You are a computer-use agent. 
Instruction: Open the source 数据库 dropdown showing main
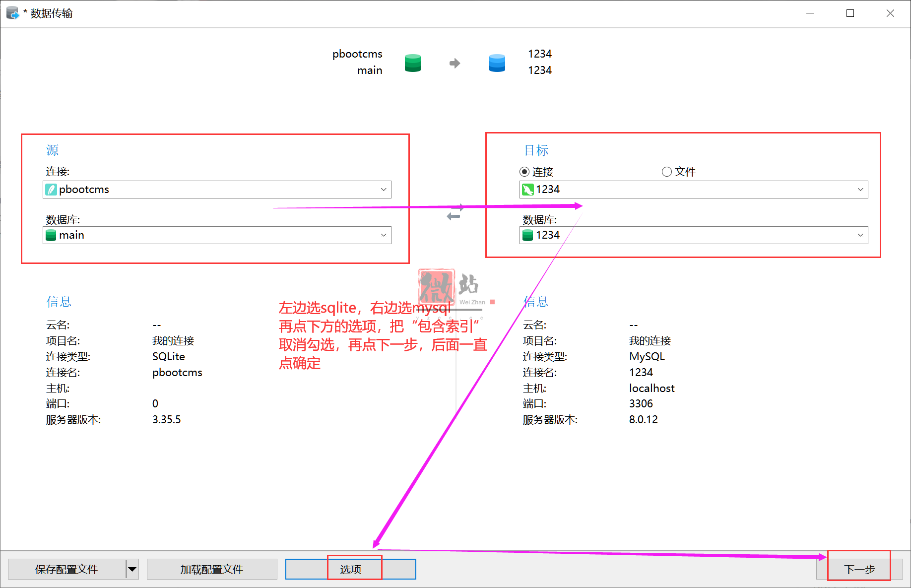tap(383, 235)
